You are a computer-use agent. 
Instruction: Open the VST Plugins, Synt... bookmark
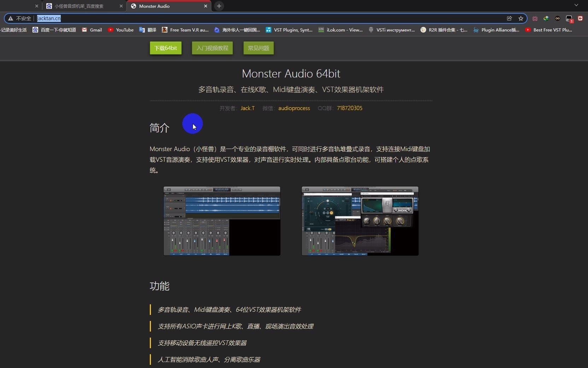[289, 30]
